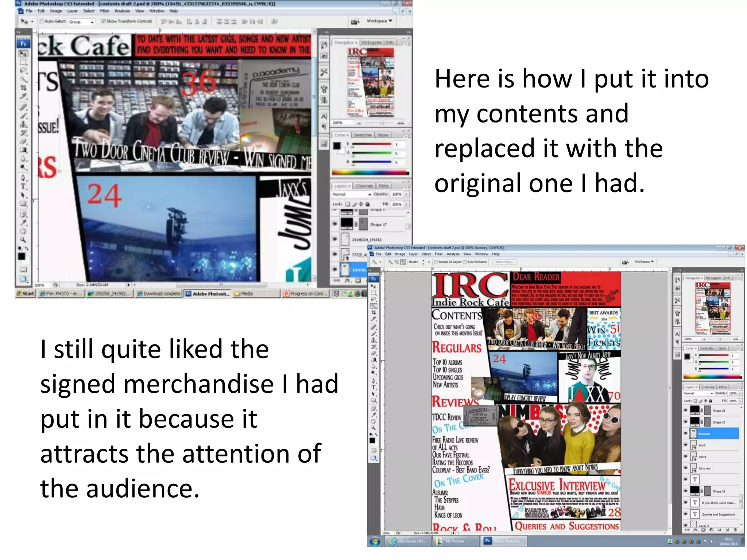
Task: Open the layer Opacity arrow in the 100% window
Action: point(740,394)
